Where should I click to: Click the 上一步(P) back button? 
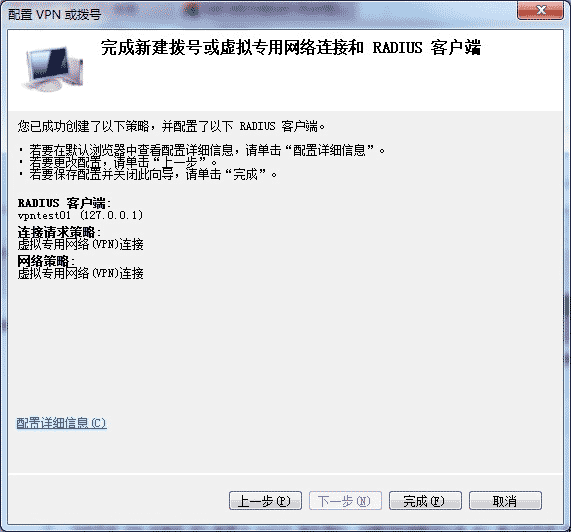[265, 501]
